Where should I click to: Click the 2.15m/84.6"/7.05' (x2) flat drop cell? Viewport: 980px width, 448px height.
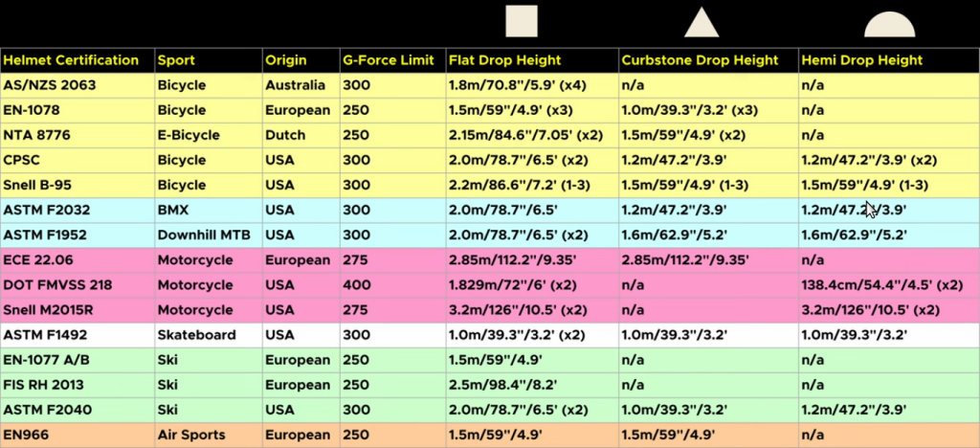point(532,136)
